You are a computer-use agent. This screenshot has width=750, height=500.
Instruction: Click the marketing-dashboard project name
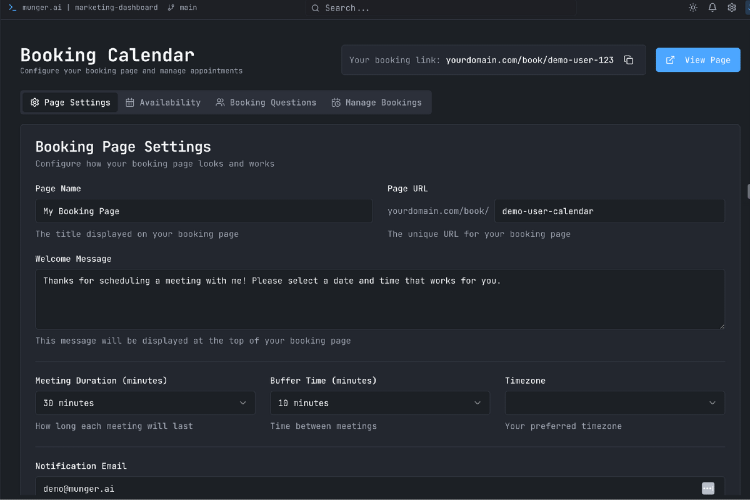[116, 8]
